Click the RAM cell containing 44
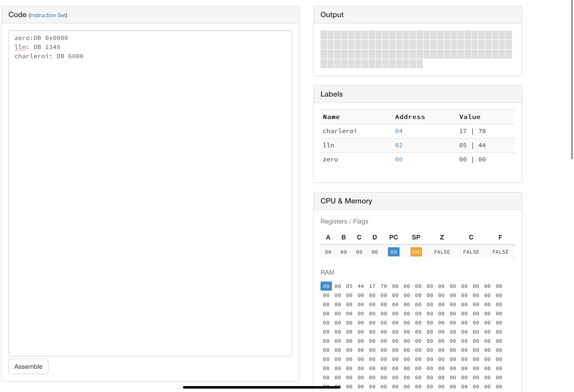The width and height of the screenshot is (574, 392). (x=360, y=286)
